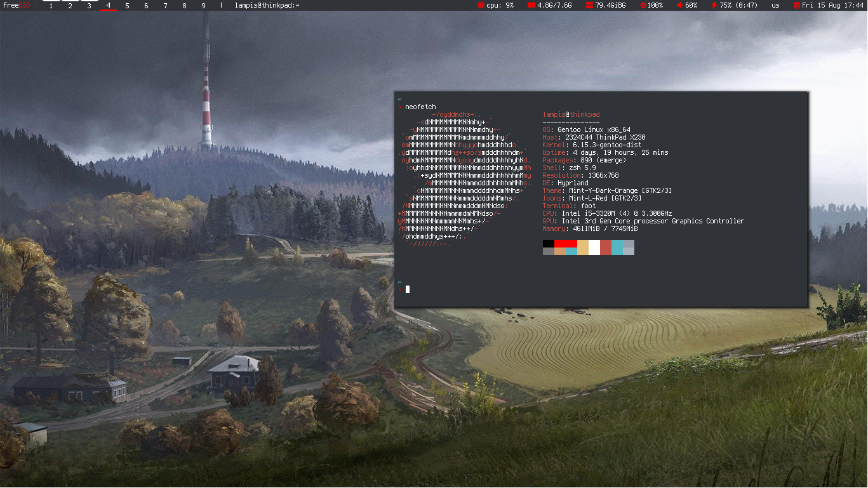868x488 pixels.
Task: Open workspace 2 from the workspace list
Action: tap(69, 5)
